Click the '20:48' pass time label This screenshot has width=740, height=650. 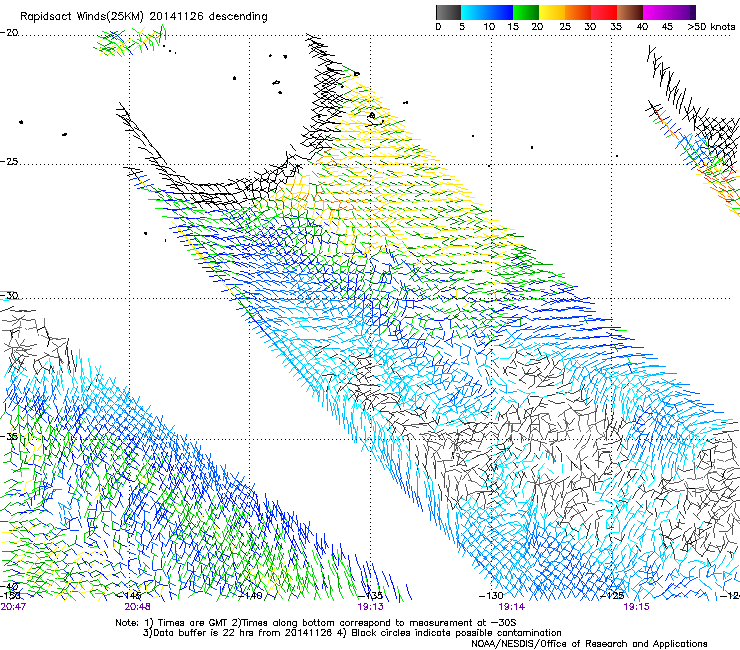pyautogui.click(x=137, y=607)
